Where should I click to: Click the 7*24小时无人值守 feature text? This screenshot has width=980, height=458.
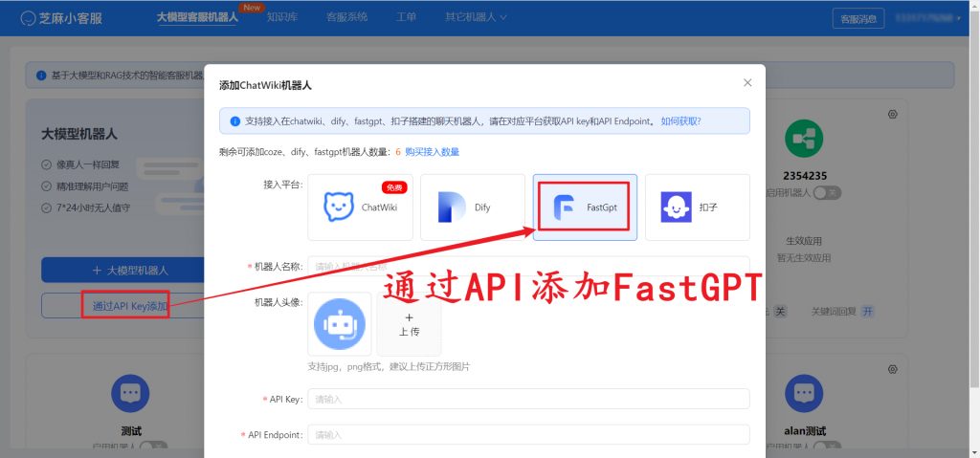(x=93, y=207)
